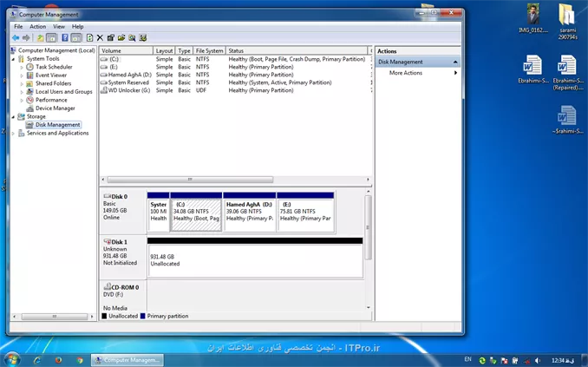Click the Up One Level folder icon
588x367 pixels.
[40, 37]
